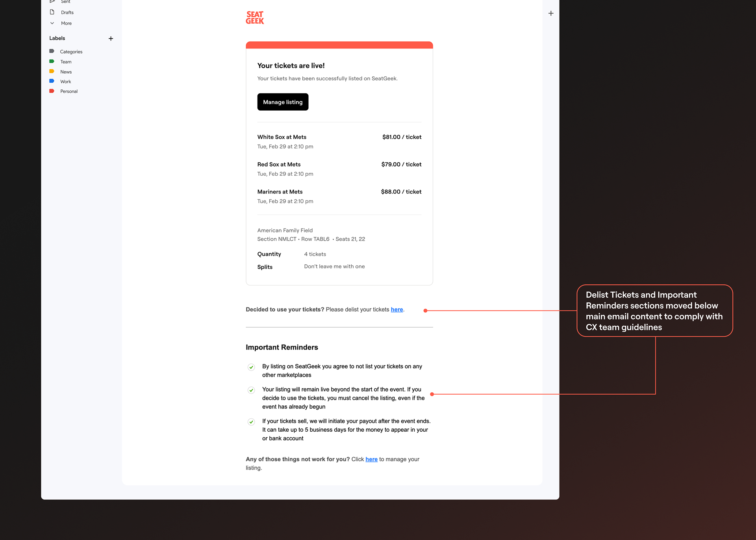Viewport: 756px width, 540px height.
Task: Open the Sent mail folder
Action: pos(65,2)
